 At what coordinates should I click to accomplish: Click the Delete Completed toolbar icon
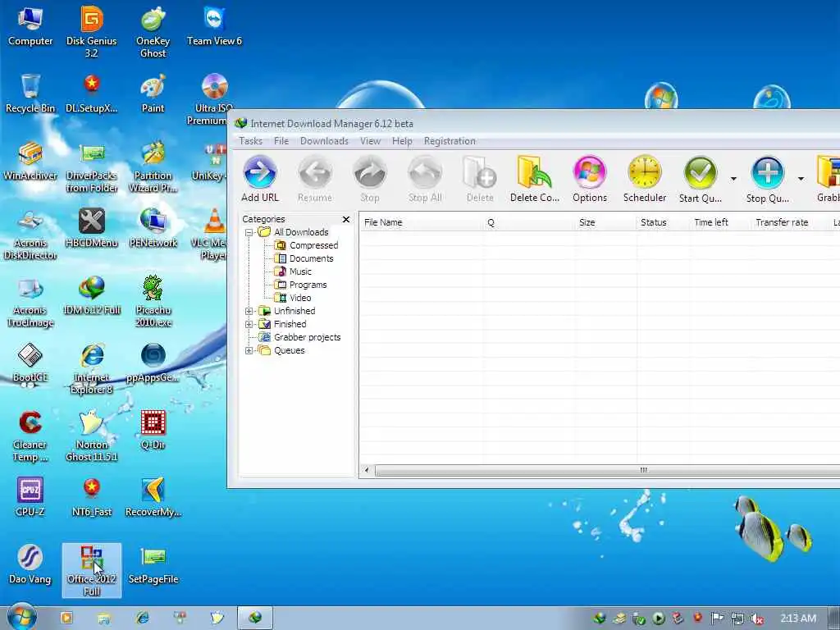[x=535, y=179]
